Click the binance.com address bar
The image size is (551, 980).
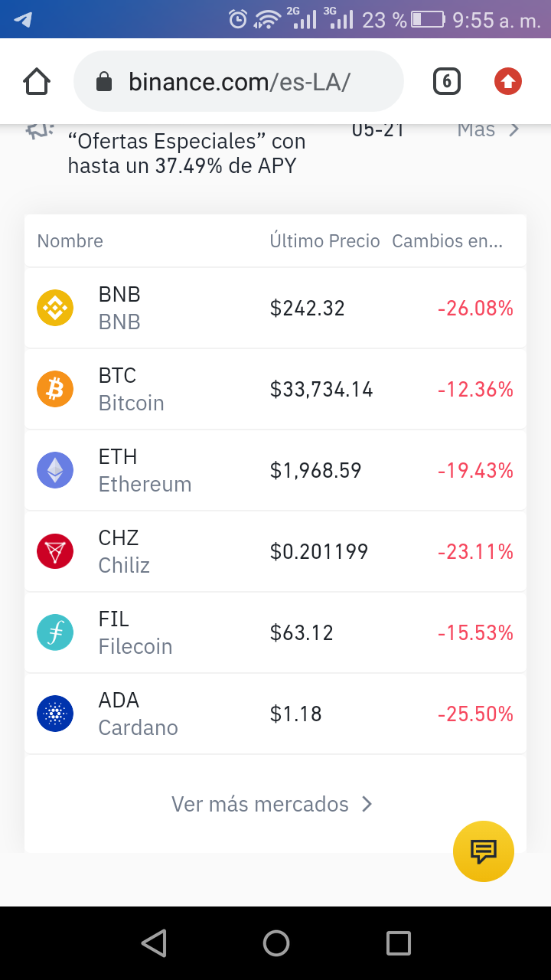(238, 81)
